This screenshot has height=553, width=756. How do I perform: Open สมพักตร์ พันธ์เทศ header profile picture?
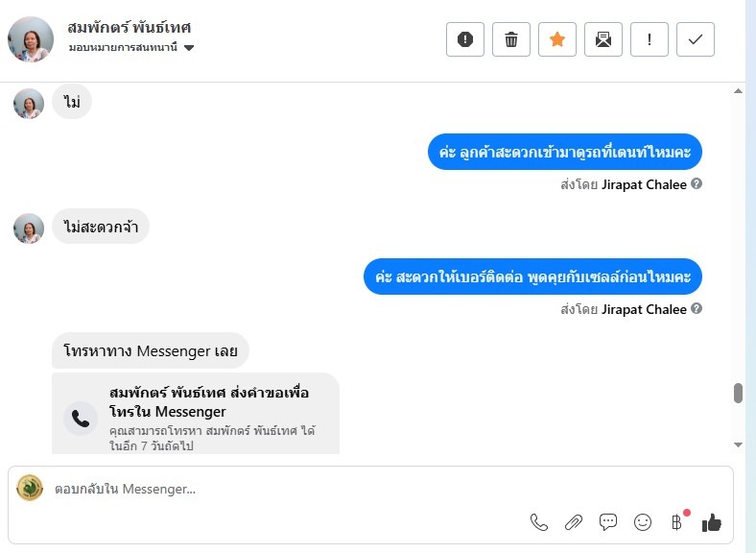pyautogui.click(x=31, y=39)
